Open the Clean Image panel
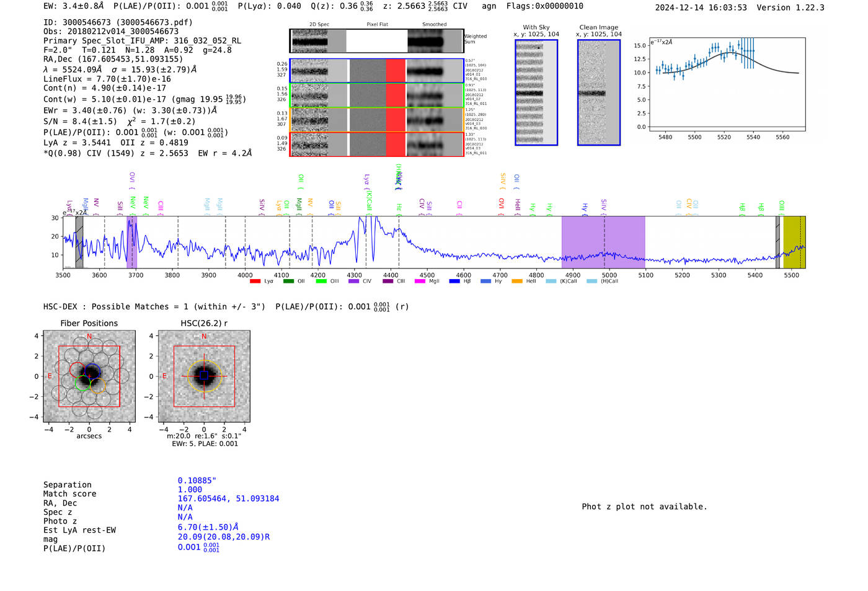The height and width of the screenshot is (591, 868). point(599,92)
